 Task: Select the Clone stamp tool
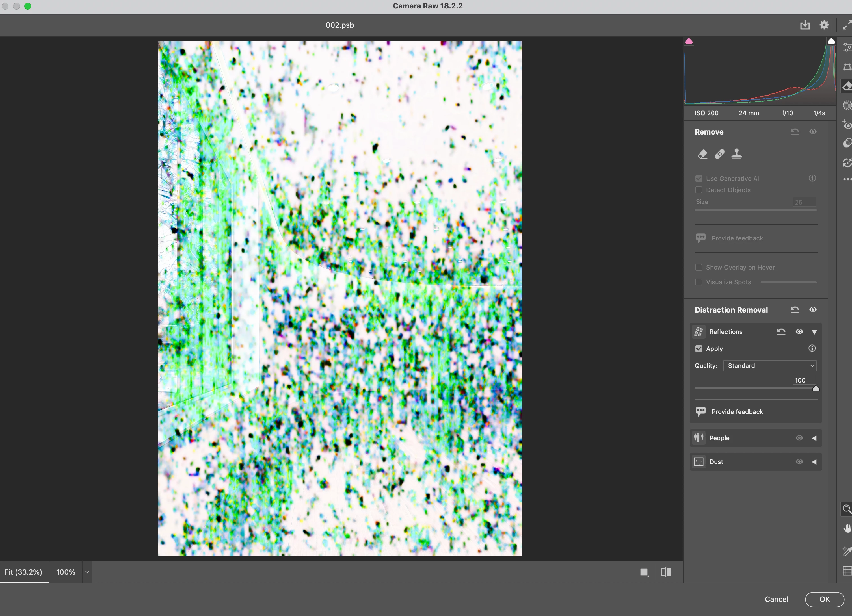click(736, 154)
